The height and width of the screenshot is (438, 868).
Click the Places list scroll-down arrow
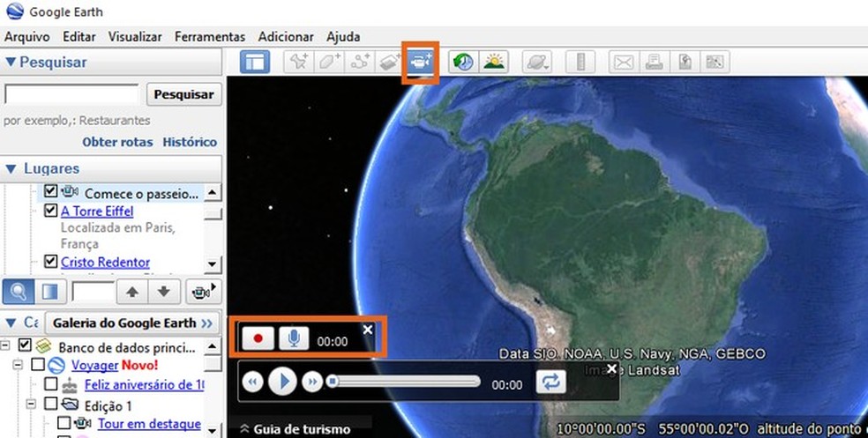[x=213, y=265]
